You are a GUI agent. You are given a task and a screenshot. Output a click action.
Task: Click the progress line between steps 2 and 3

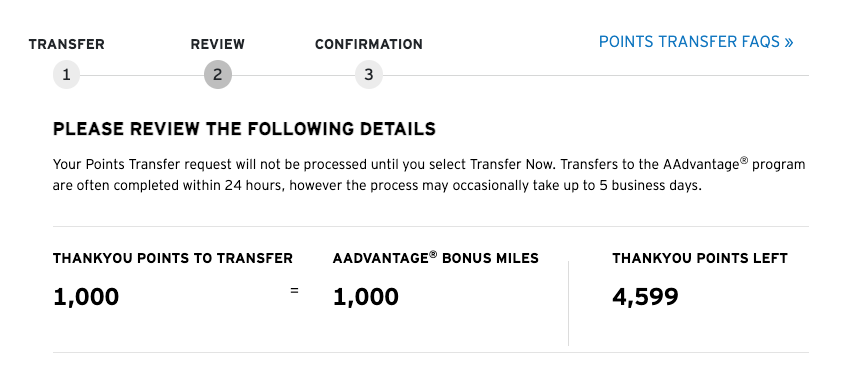click(x=294, y=75)
